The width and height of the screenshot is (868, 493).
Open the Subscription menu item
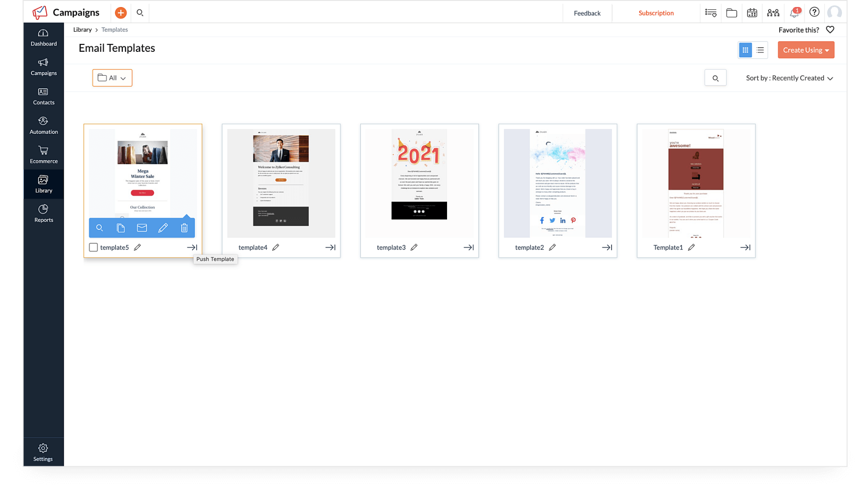[656, 13]
